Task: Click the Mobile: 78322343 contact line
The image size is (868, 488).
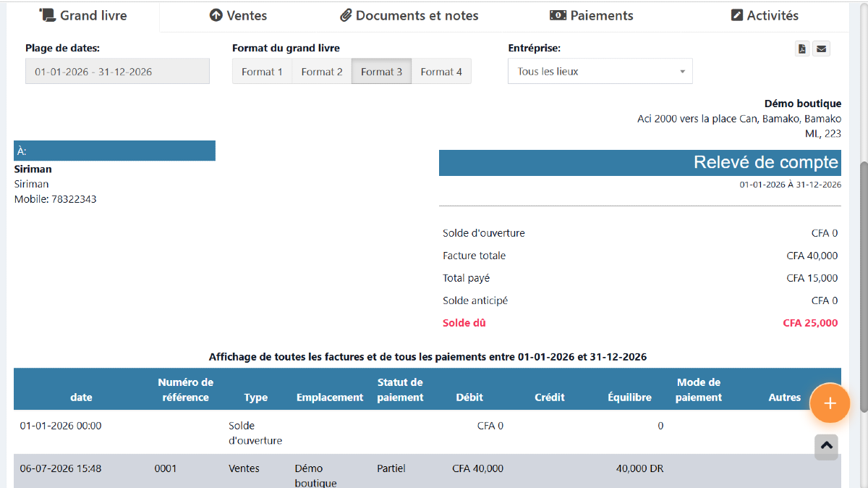Action: click(x=56, y=199)
